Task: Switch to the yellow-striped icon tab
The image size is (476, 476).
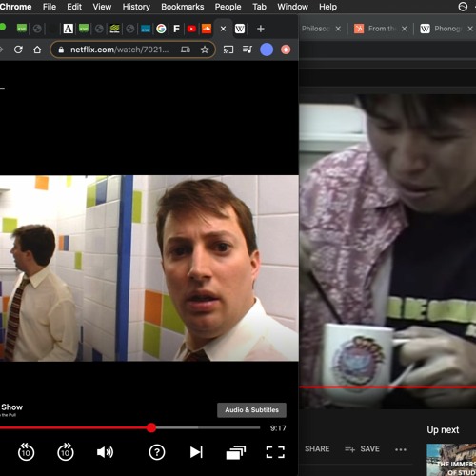Action: click(x=114, y=29)
